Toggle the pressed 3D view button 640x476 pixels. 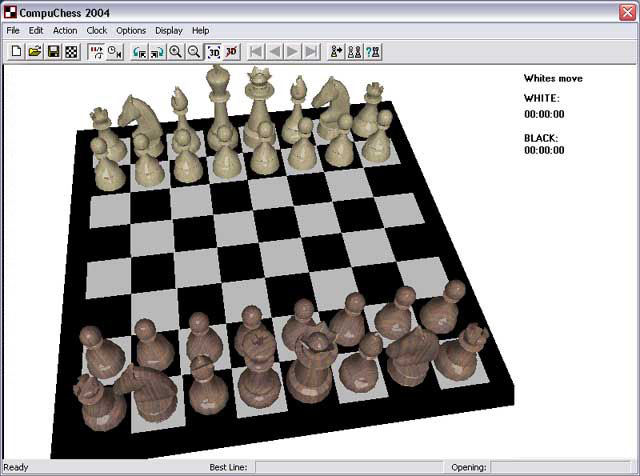click(214, 51)
